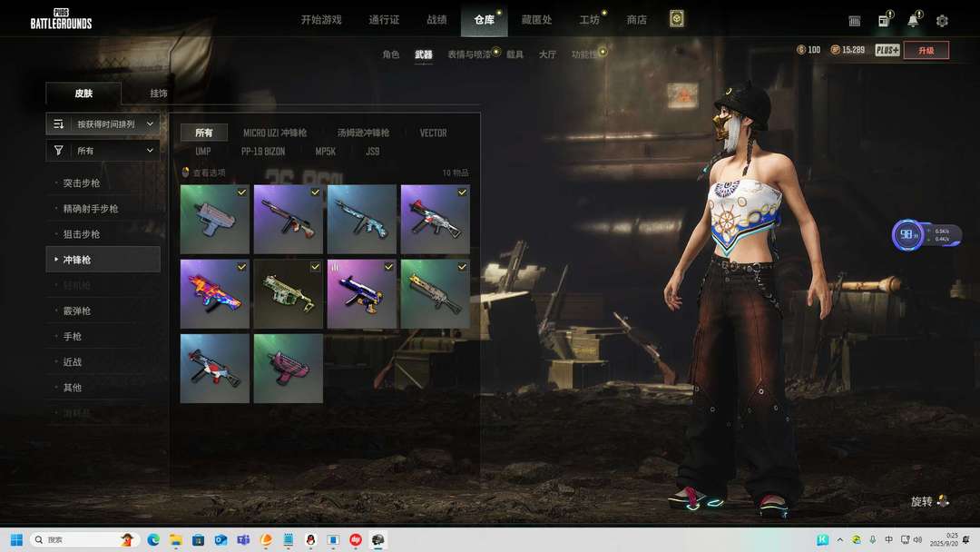
Task: Switch to 大厅 sub-tab
Action: [547, 54]
